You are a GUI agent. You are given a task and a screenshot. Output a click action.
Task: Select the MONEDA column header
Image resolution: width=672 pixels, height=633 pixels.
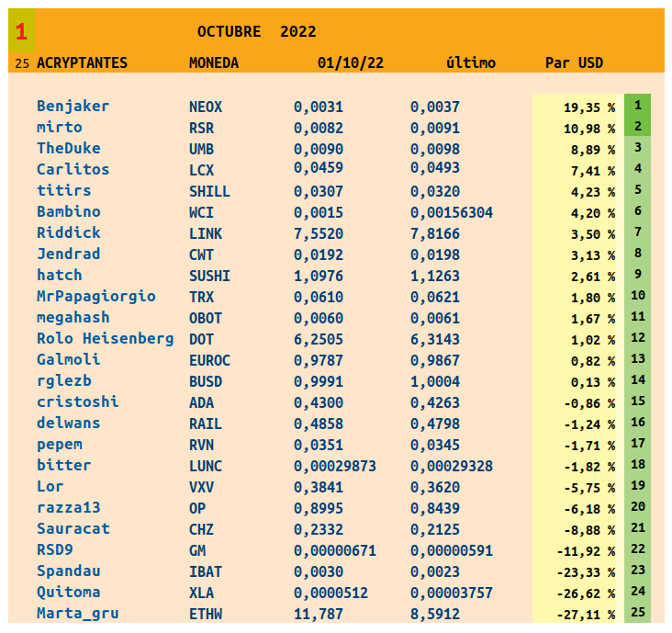point(213,63)
